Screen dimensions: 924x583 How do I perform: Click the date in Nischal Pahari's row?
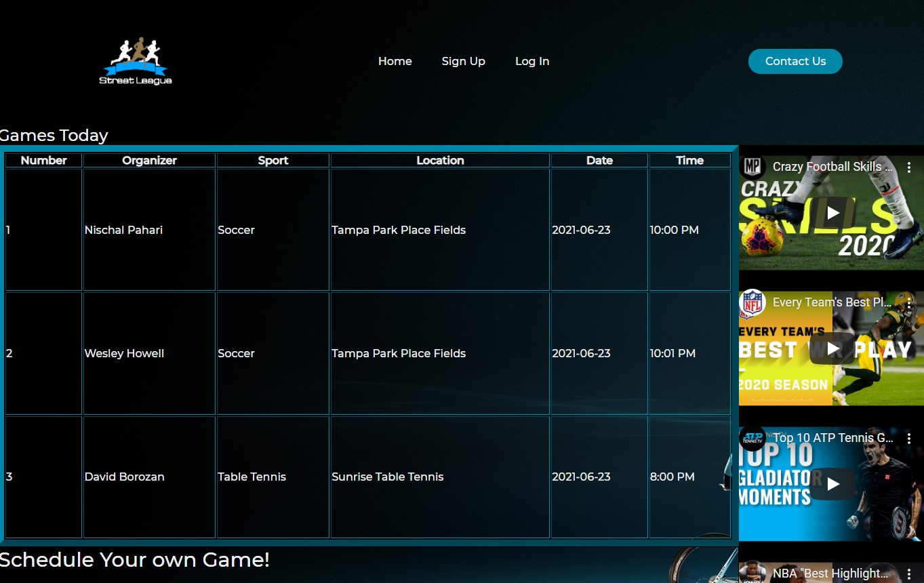599,230
